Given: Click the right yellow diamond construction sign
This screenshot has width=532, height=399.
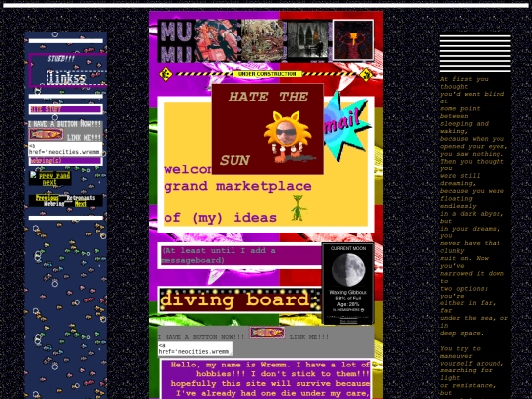Looking at the screenshot, I should (x=366, y=74).
